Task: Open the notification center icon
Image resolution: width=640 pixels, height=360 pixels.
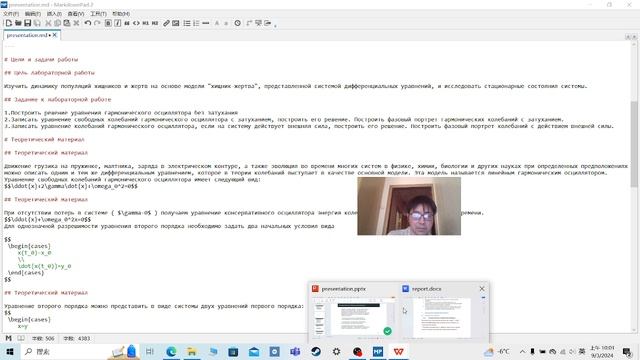Action: pyautogui.click(x=627, y=351)
